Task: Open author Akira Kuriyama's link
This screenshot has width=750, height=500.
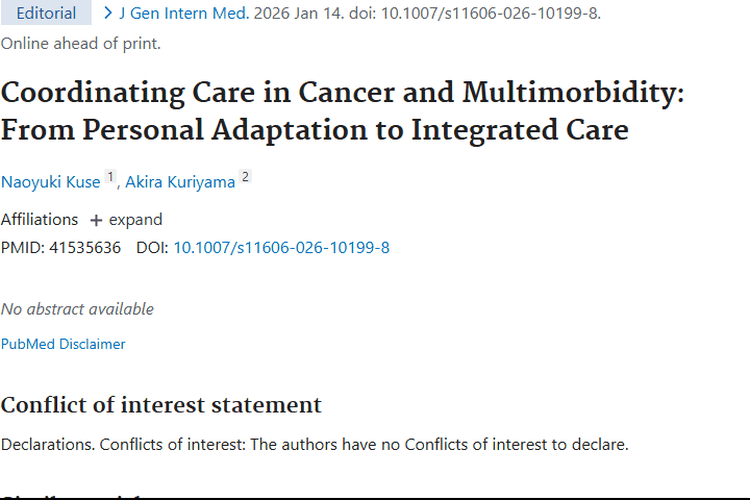Action: [180, 182]
